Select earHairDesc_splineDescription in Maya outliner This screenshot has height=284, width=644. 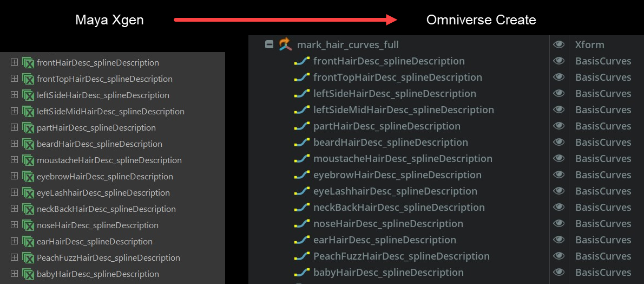pyautogui.click(x=95, y=242)
